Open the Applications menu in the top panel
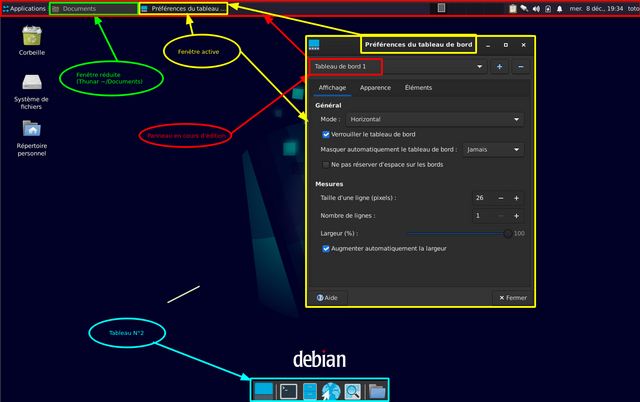This screenshot has height=402, width=640. 24,9
